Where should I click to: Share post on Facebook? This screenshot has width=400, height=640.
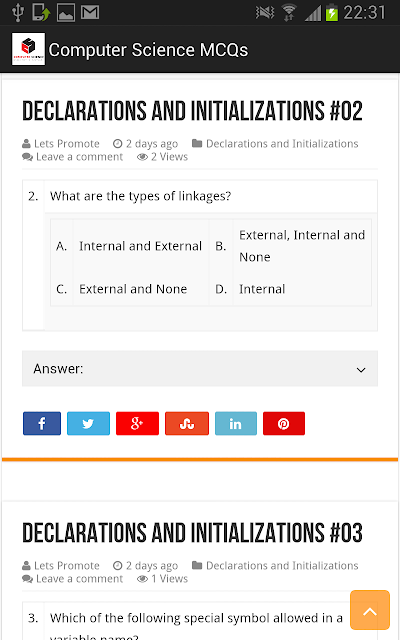(42, 423)
